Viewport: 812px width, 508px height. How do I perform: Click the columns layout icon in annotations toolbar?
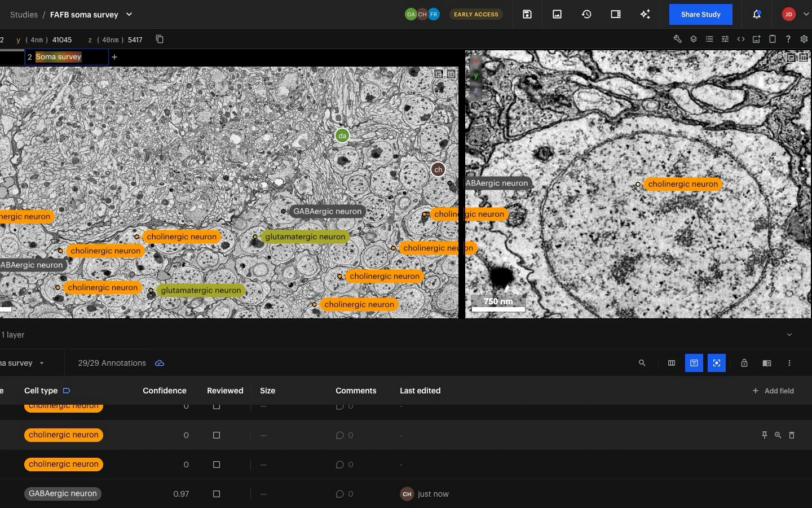(x=672, y=363)
